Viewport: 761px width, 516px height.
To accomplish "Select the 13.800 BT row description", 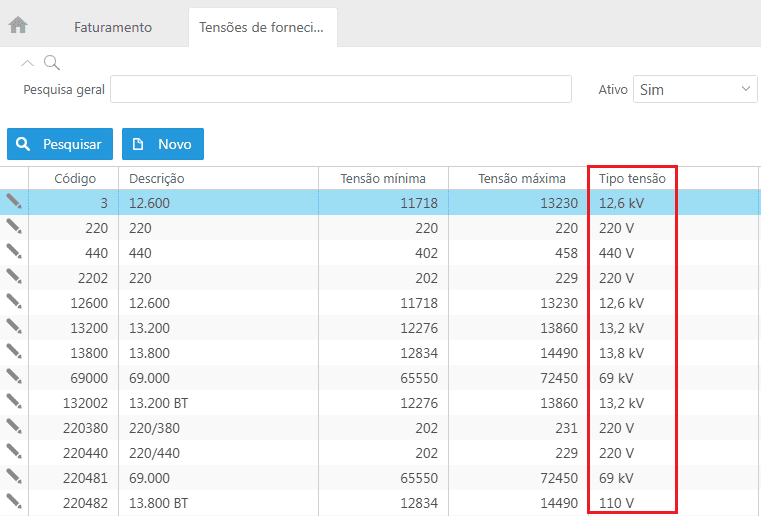I will point(158,503).
